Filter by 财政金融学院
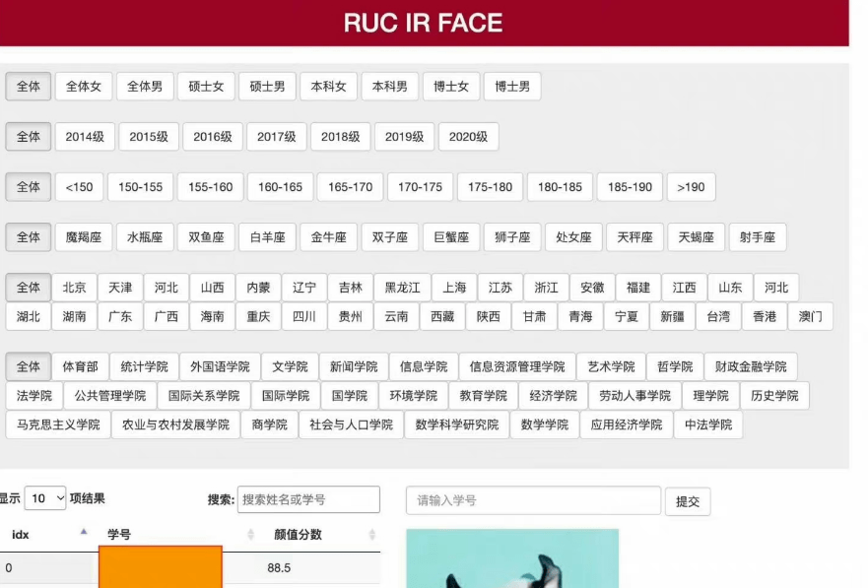 pos(751,366)
